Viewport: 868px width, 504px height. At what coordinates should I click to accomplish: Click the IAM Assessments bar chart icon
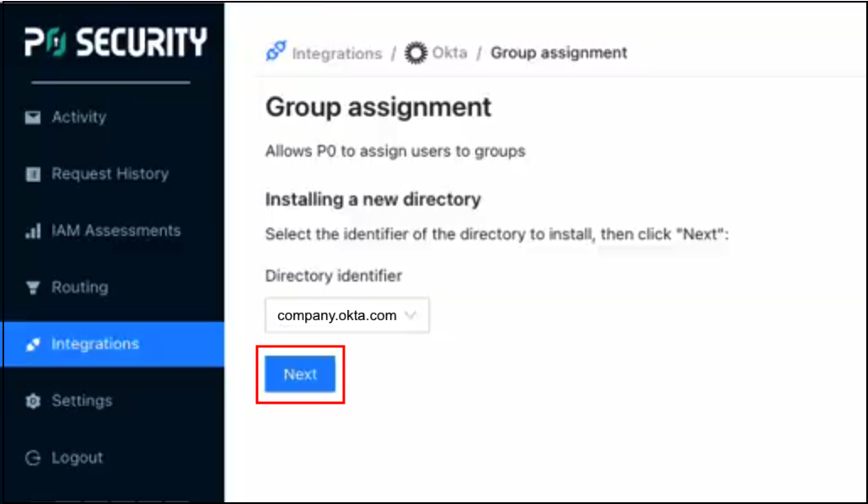pos(33,231)
